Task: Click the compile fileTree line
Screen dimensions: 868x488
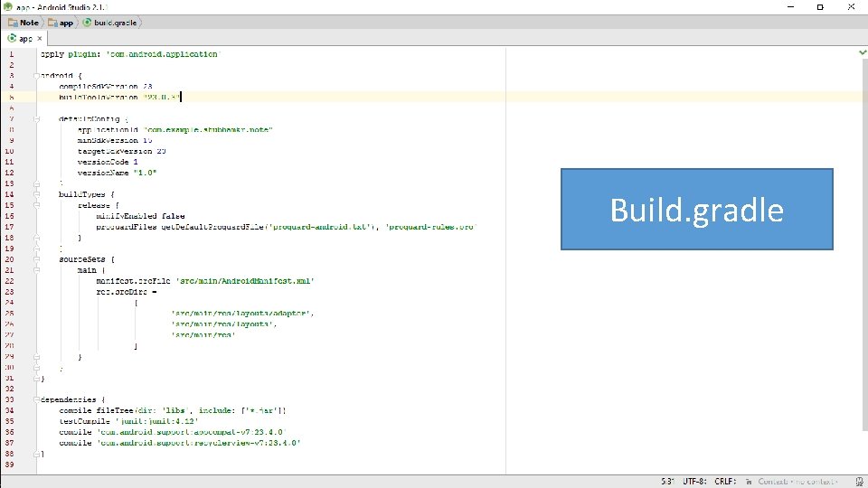Action: click(x=173, y=410)
